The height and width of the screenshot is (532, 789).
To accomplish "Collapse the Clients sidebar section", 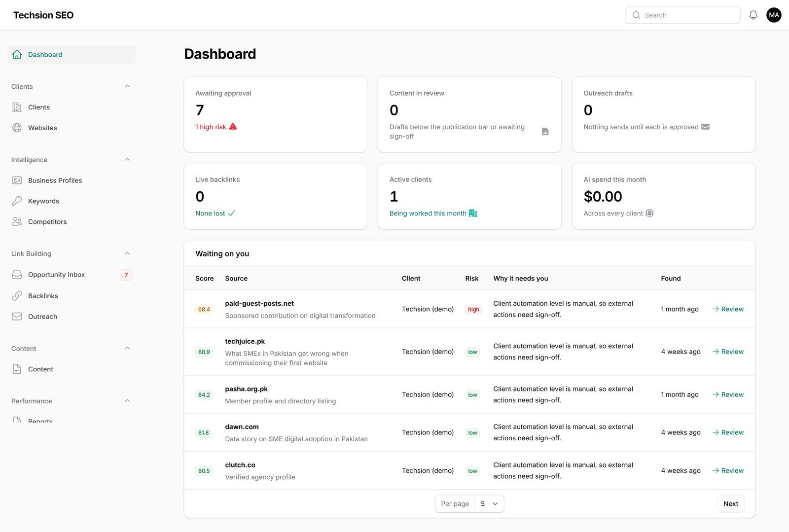I will click(x=127, y=86).
